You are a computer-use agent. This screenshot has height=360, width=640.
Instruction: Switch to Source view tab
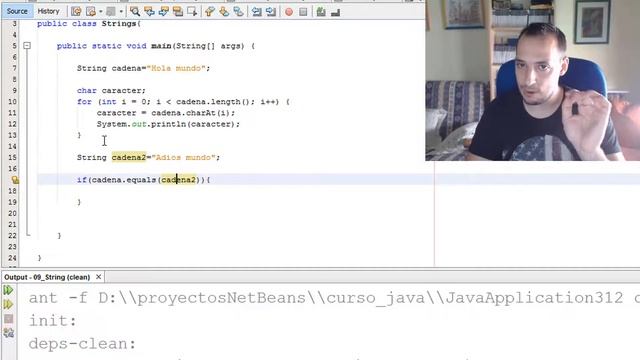[x=17, y=11]
